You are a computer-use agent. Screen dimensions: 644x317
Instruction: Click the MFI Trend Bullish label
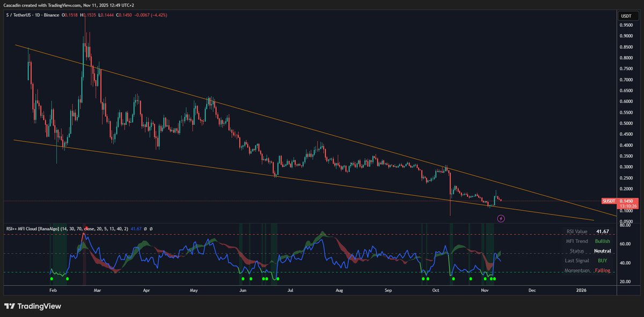[x=601, y=241]
